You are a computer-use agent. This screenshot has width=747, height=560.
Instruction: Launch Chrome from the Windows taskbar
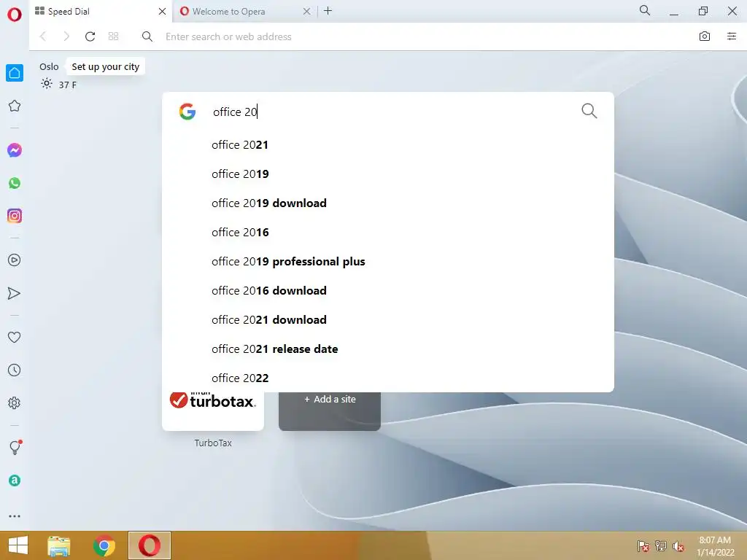pos(104,545)
